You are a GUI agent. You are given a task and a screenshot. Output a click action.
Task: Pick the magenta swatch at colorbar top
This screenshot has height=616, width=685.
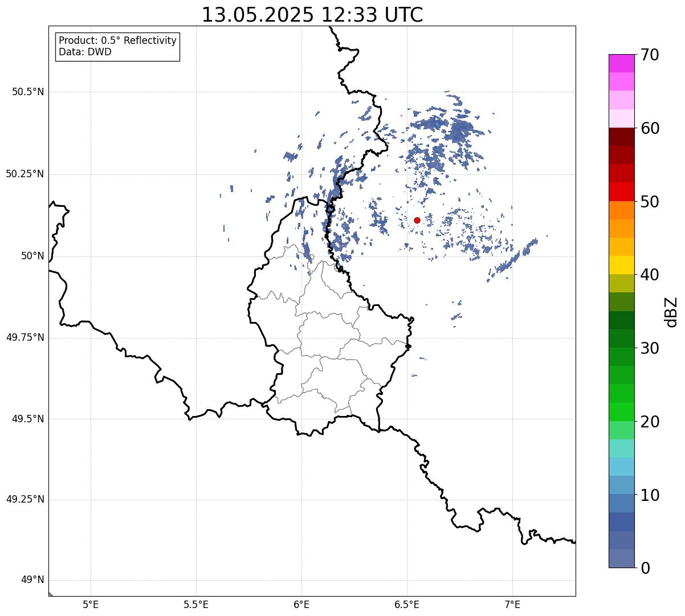(621, 63)
